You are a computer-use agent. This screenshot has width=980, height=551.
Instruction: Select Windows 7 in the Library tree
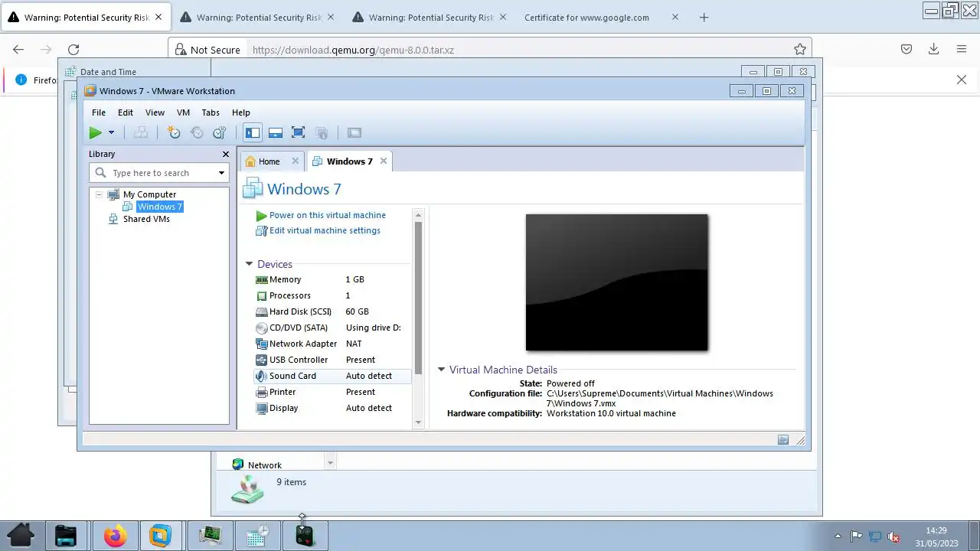pos(159,207)
